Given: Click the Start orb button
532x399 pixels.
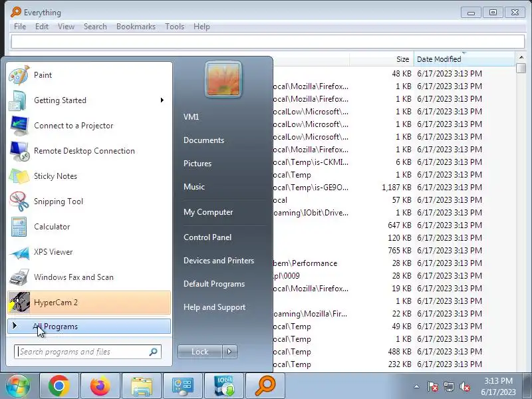Looking at the screenshot, I should [18, 386].
